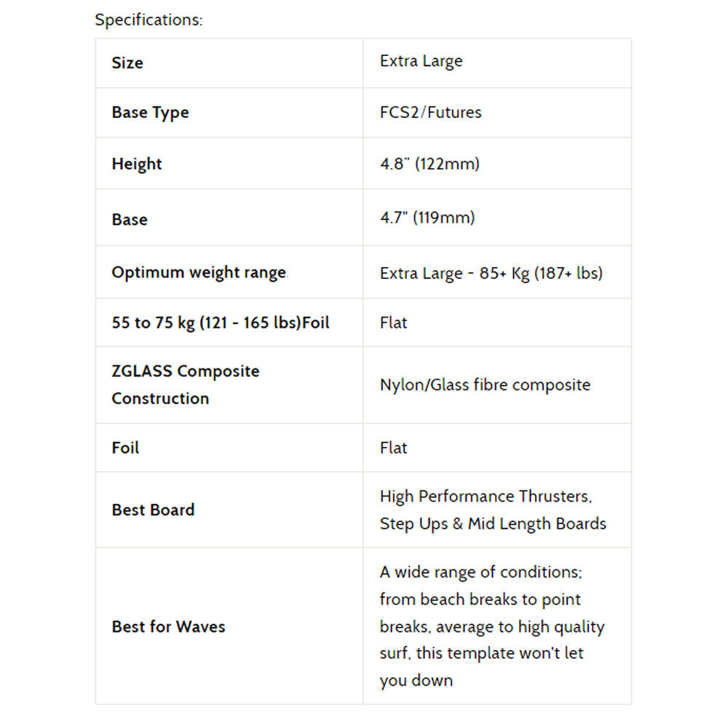Select the 55 to 75 kg Foil label
Viewport: 728px width, 728px height.
(x=221, y=323)
